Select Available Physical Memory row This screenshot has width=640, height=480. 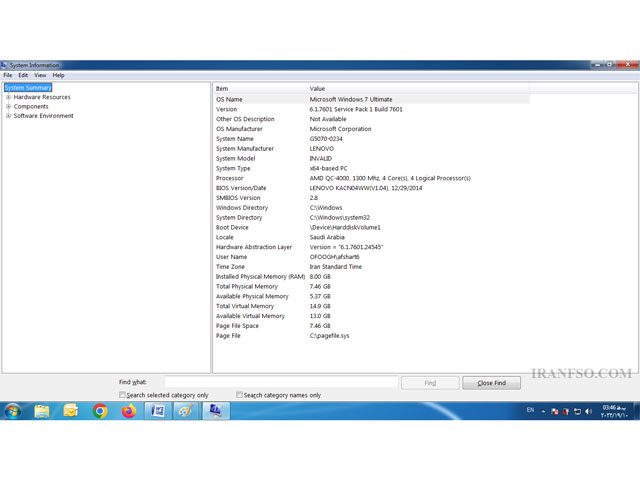coord(371,296)
